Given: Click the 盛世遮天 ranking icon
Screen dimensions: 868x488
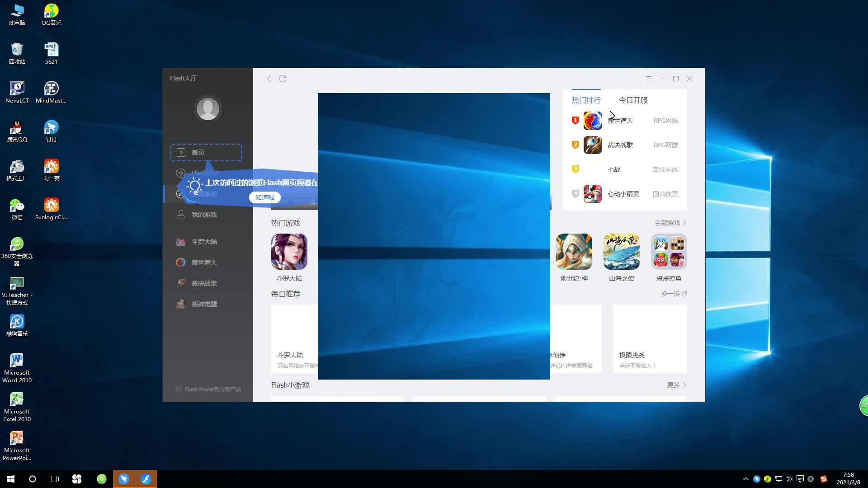Looking at the screenshot, I should click(592, 121).
